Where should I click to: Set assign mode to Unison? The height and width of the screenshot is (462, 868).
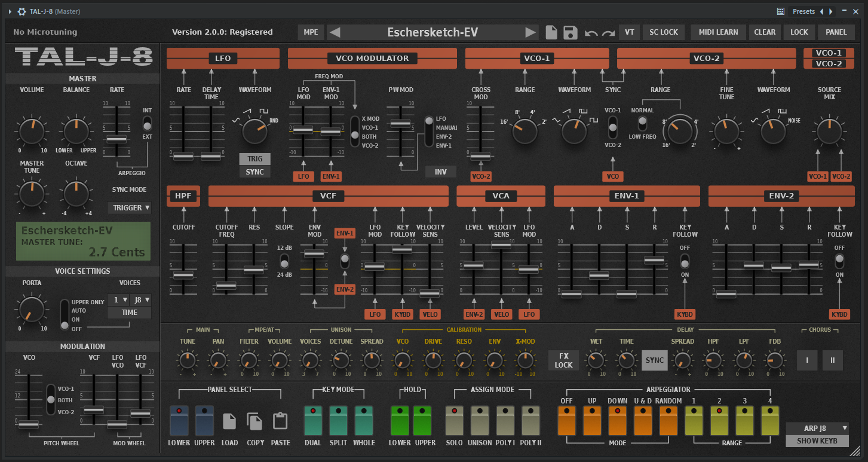point(480,420)
